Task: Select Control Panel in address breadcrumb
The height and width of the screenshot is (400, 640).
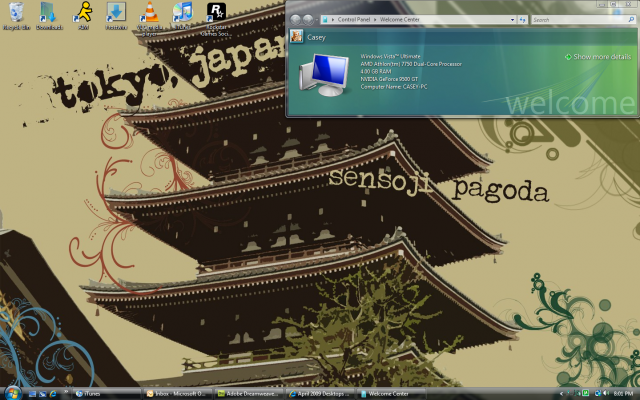Action: click(x=354, y=20)
